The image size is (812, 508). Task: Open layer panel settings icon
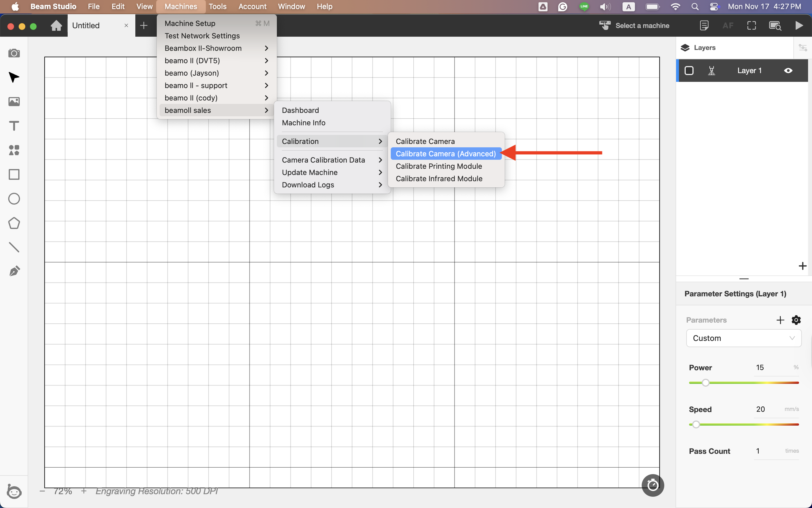[803, 48]
